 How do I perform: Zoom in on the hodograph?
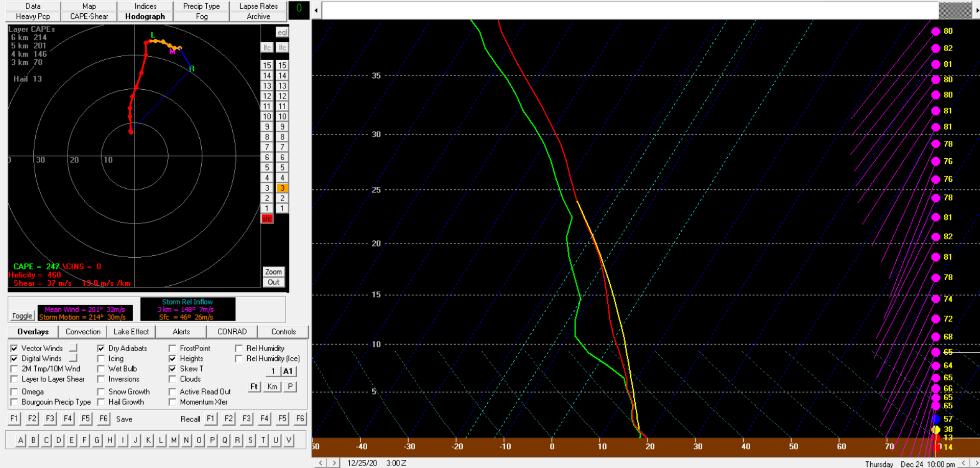point(273,272)
